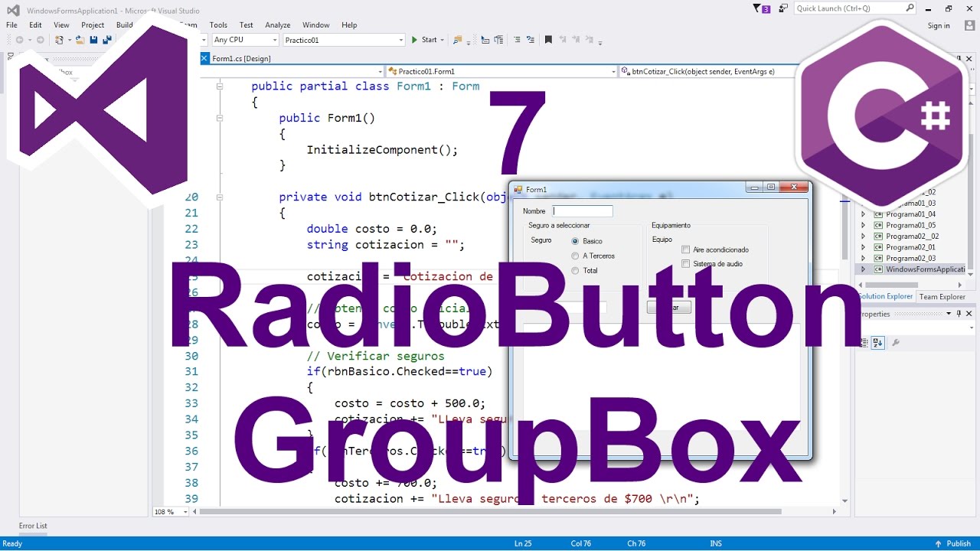Click the Find in Files toolbar icon
The width and height of the screenshot is (980, 551).
coord(458,40)
